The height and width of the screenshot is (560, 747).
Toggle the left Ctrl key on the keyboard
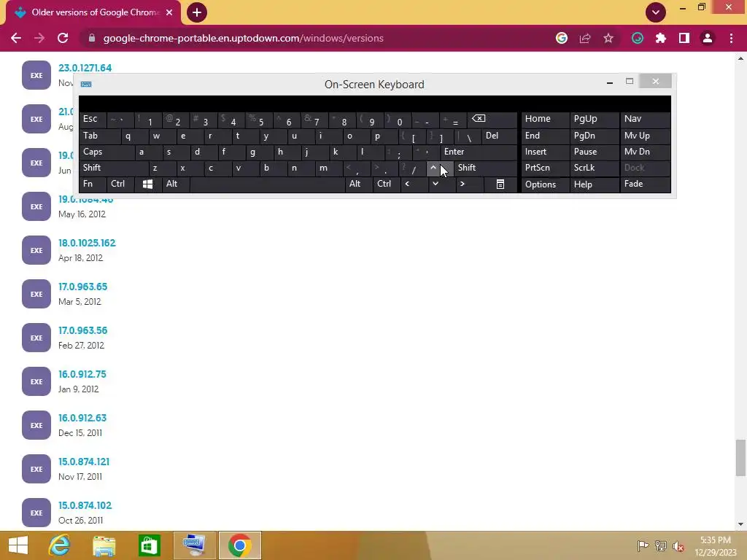pyautogui.click(x=120, y=184)
